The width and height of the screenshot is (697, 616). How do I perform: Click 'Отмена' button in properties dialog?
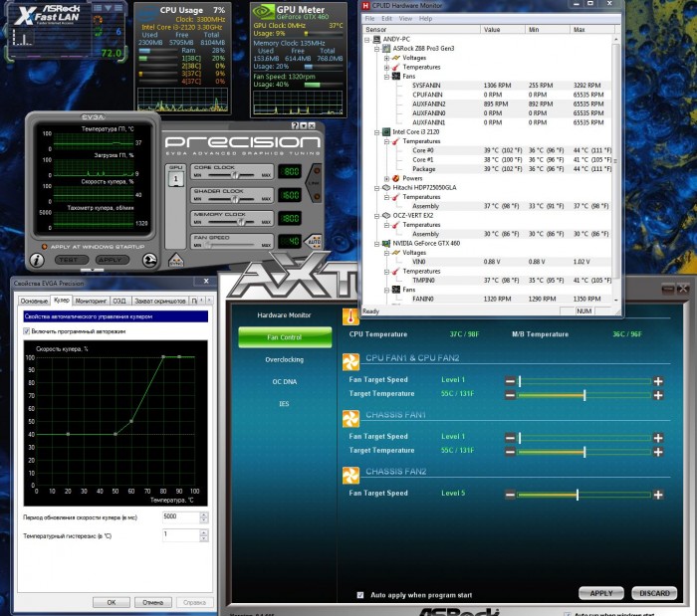coord(153,603)
